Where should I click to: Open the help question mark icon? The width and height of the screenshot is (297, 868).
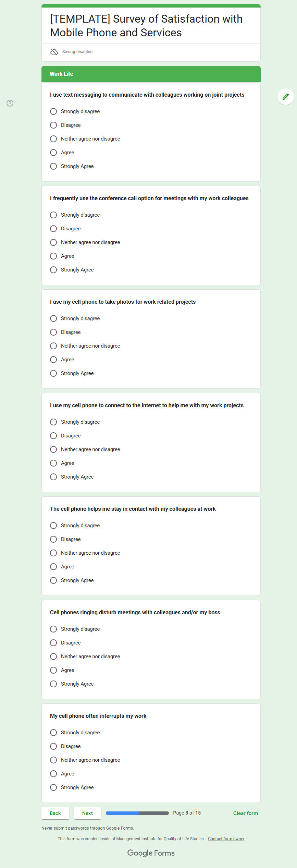10,103
